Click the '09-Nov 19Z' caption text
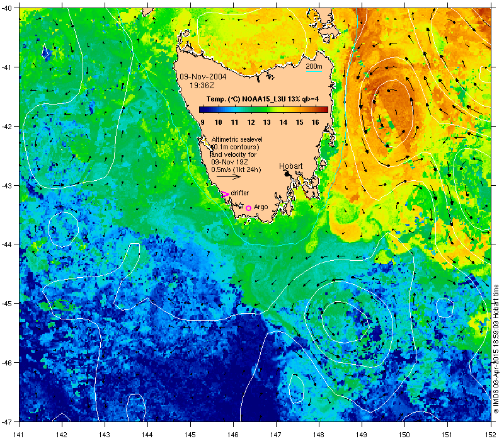This screenshot has height=441, width=504. tap(228, 162)
